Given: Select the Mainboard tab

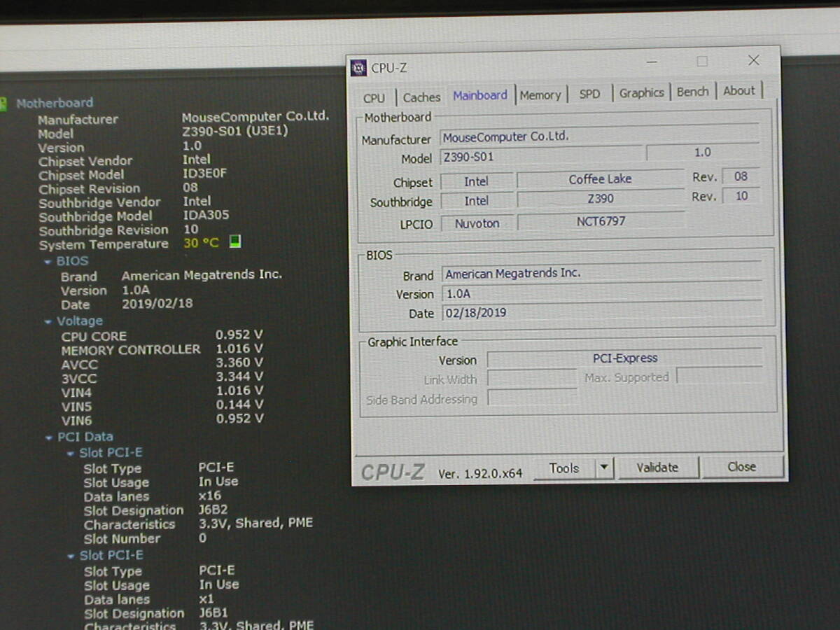Looking at the screenshot, I should (480, 94).
